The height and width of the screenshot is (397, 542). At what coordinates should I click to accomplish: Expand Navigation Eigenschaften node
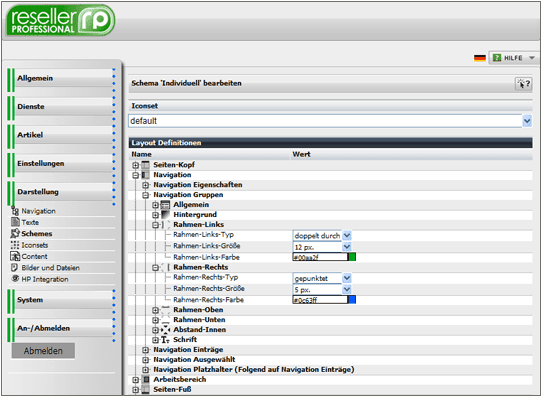[146, 185]
